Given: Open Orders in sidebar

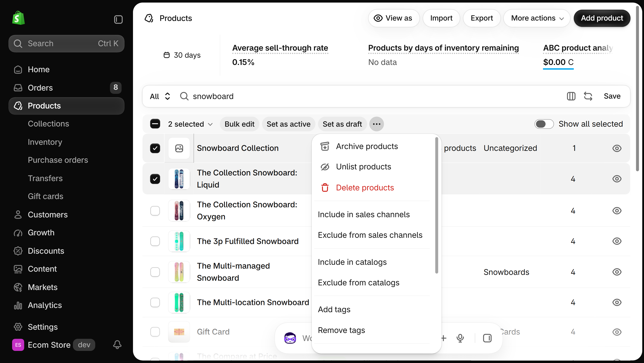Looking at the screenshot, I should coord(66,88).
